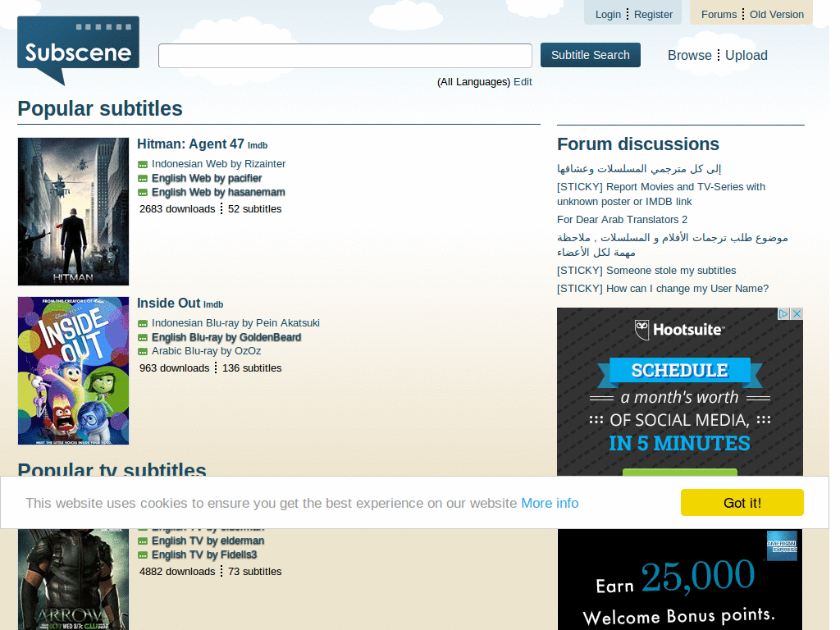Open the Login link
Image resolution: width=840 pixels, height=630 pixels.
pos(608,15)
